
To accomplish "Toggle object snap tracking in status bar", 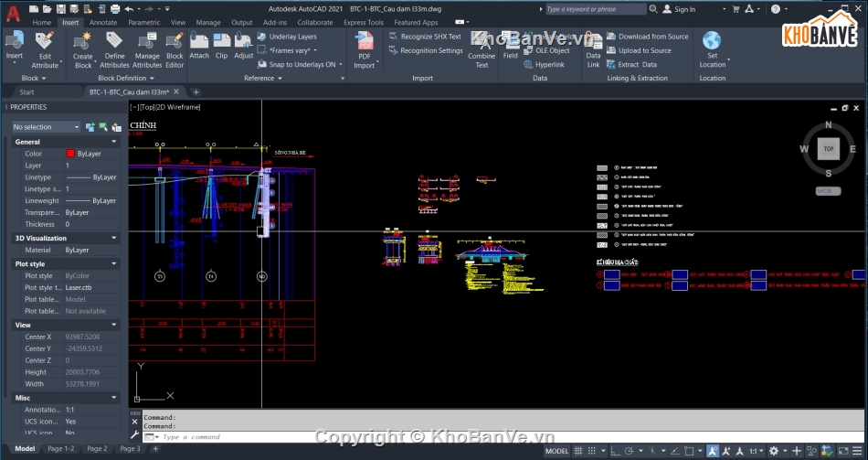I will pyautogui.click(x=675, y=452).
